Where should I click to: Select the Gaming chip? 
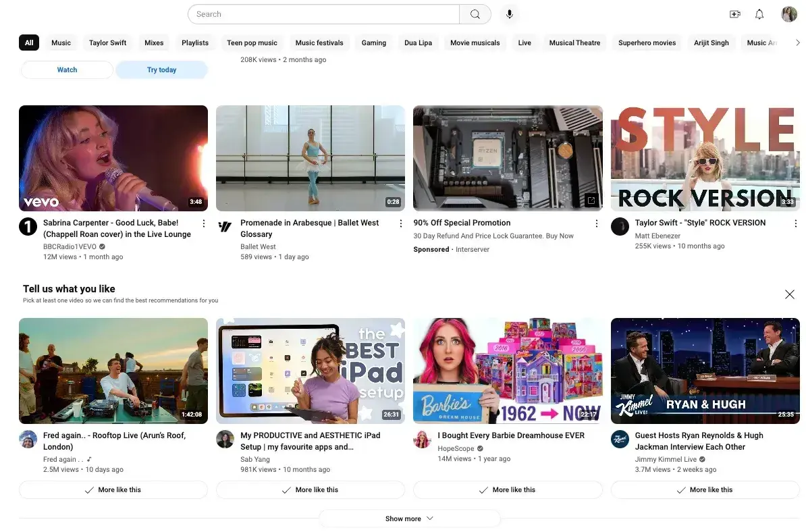(x=374, y=43)
